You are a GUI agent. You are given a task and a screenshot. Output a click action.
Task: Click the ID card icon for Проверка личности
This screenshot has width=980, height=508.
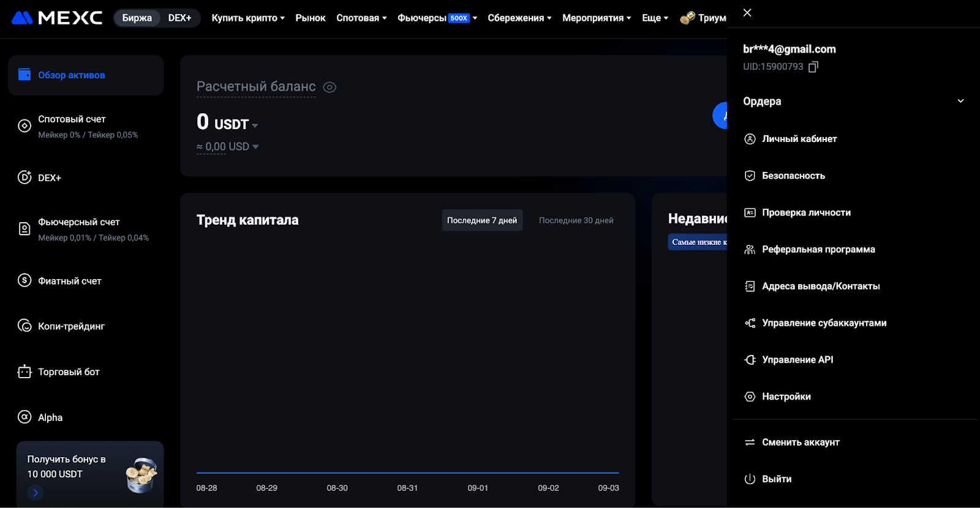tap(750, 212)
